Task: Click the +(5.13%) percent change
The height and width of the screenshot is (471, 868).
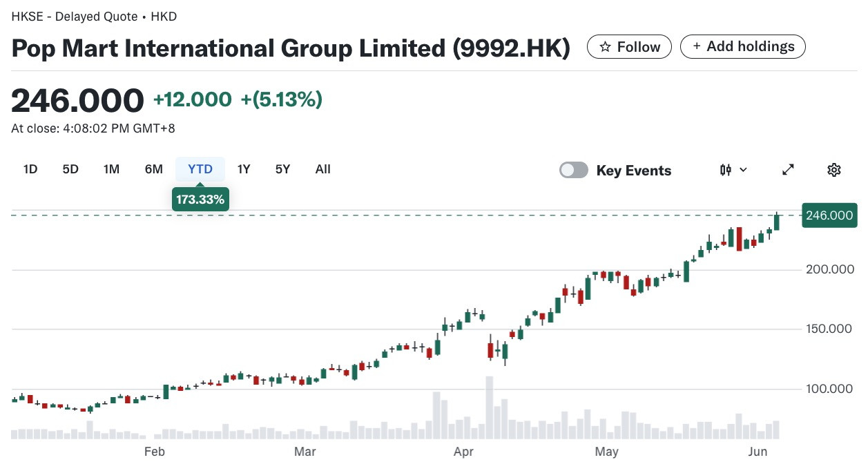Action: (x=281, y=100)
